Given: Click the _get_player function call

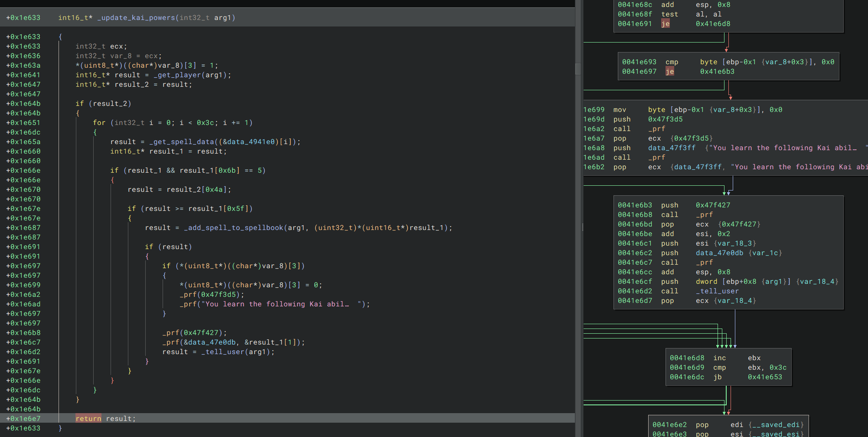Looking at the screenshot, I should coord(177,75).
